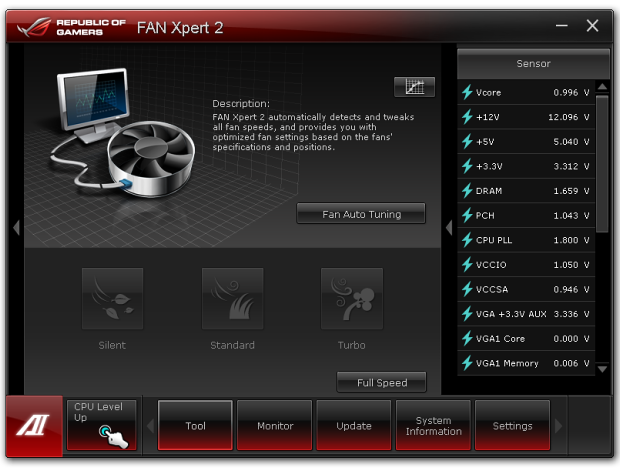Click the VGA1 Memory lightning bolt icon

tap(467, 363)
